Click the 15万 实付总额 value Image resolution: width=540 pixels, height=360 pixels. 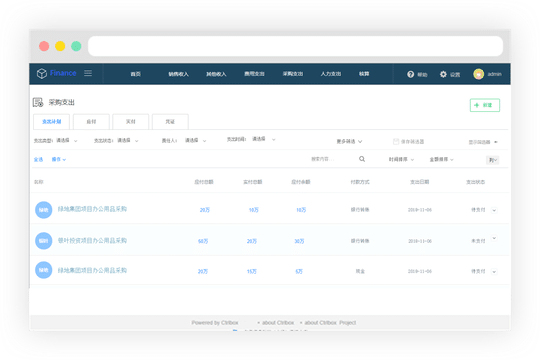[x=252, y=271]
